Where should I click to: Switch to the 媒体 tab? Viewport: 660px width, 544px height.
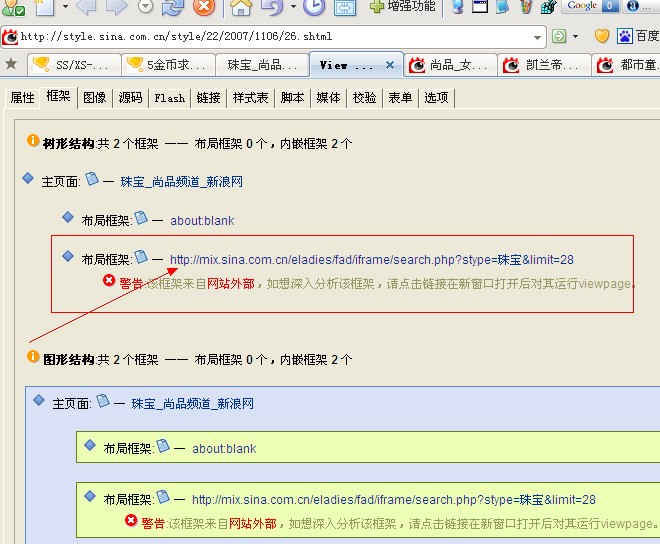328,98
